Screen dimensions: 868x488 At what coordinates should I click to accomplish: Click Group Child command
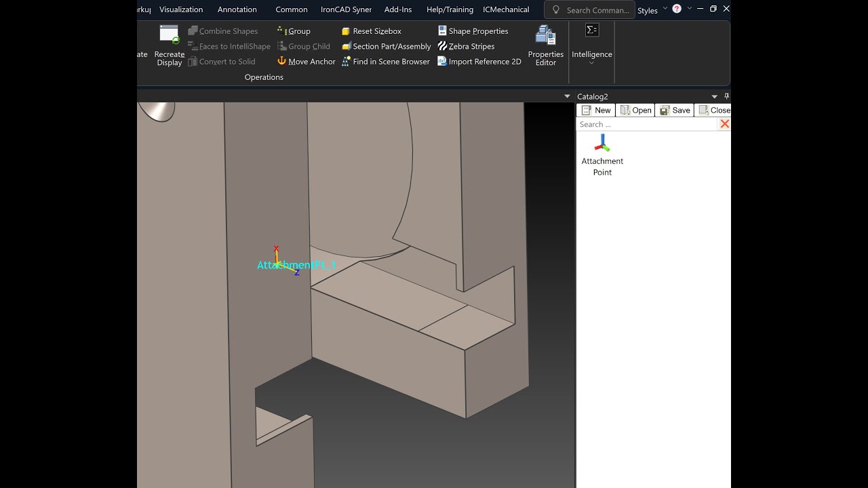pos(304,46)
